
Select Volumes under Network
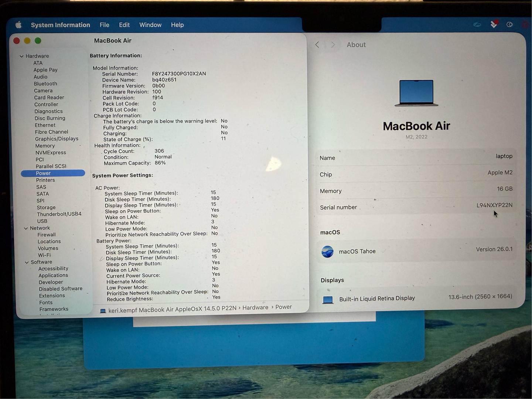click(x=48, y=249)
